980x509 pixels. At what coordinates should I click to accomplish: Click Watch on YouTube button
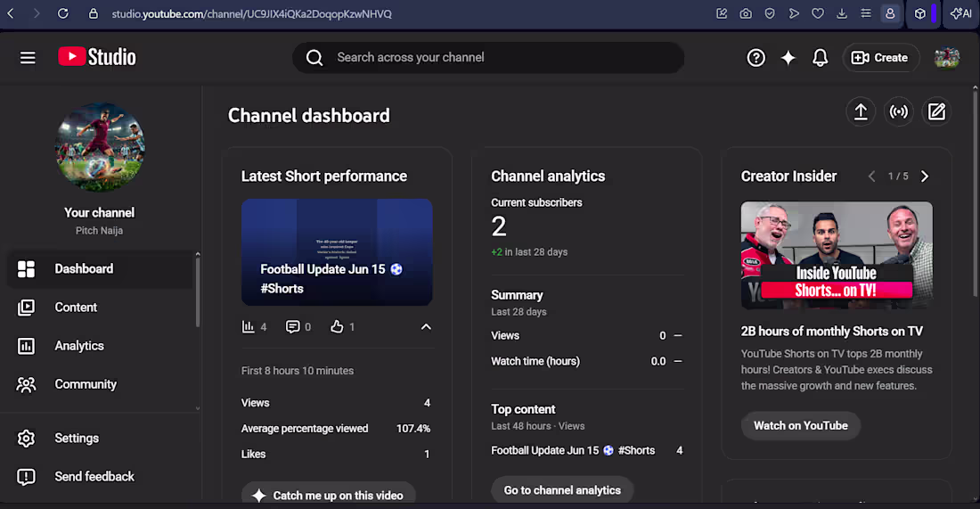click(801, 425)
